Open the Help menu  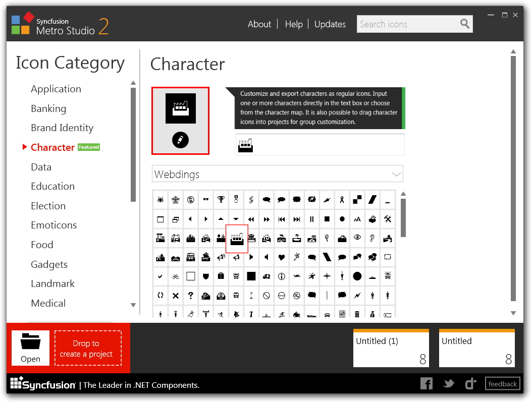[293, 24]
